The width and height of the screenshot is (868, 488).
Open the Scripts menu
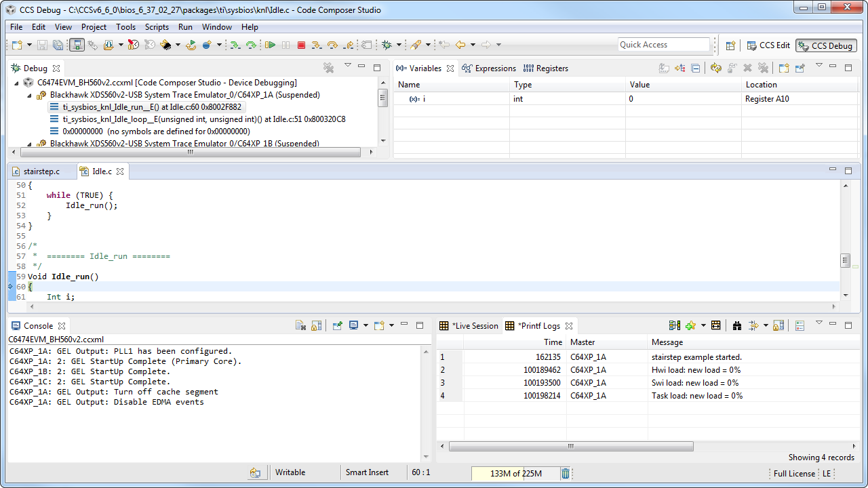click(157, 27)
